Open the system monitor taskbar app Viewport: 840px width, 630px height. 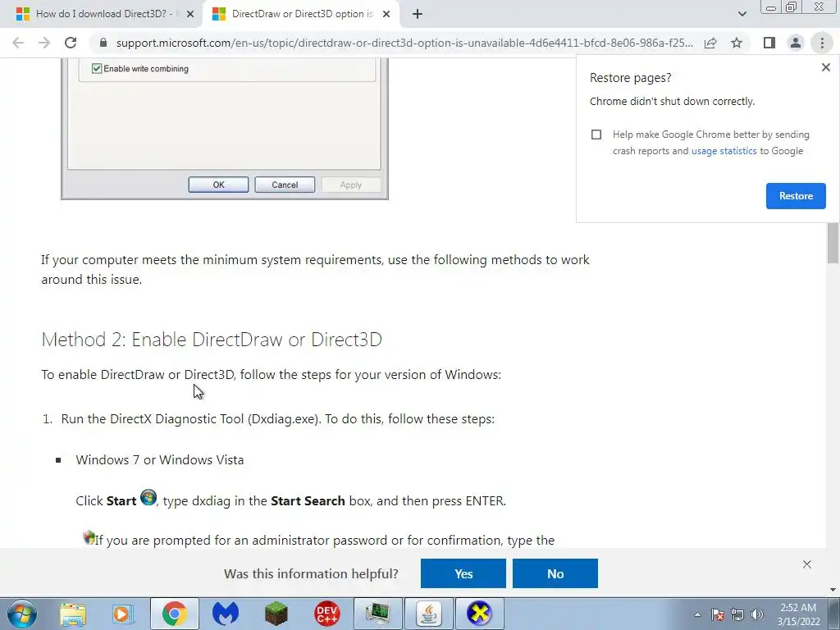[x=378, y=614]
